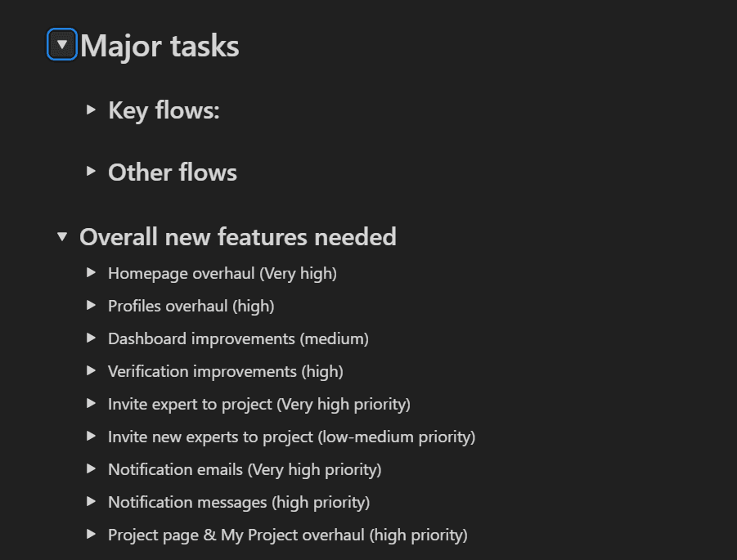The width and height of the screenshot is (737, 560).
Task: Click the Notification emails (Very high priority) text
Action: (x=245, y=468)
